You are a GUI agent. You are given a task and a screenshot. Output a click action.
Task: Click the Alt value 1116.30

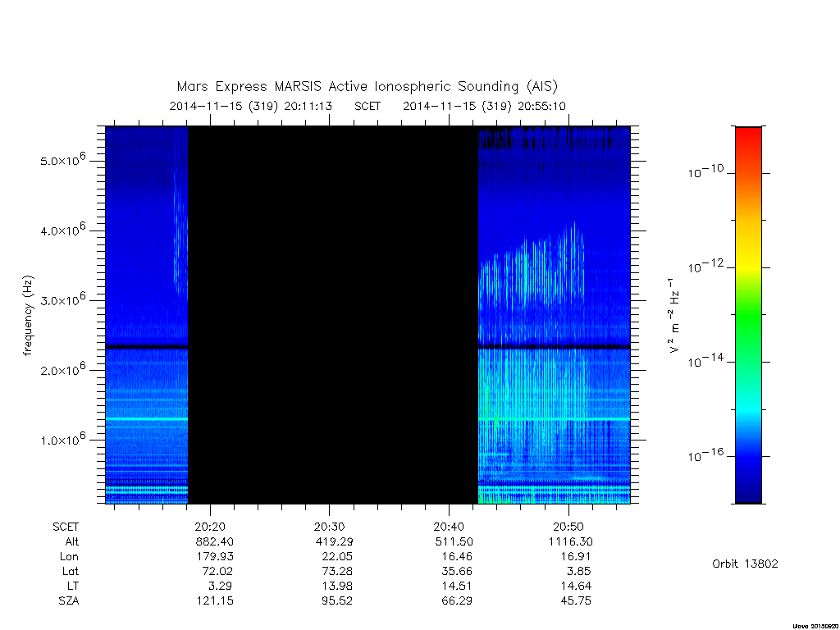(571, 541)
